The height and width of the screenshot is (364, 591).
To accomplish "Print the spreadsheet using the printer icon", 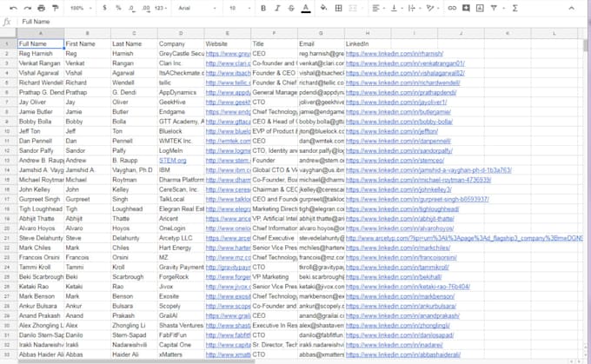I will click(43, 7).
